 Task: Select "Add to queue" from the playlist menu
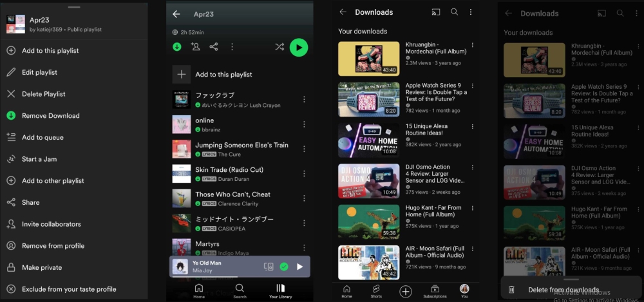[x=43, y=137]
